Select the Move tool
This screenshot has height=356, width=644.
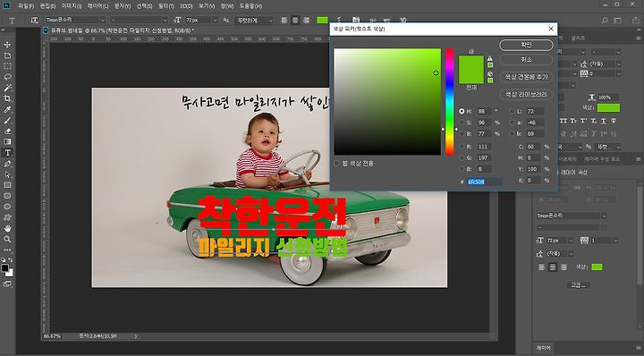[7, 45]
